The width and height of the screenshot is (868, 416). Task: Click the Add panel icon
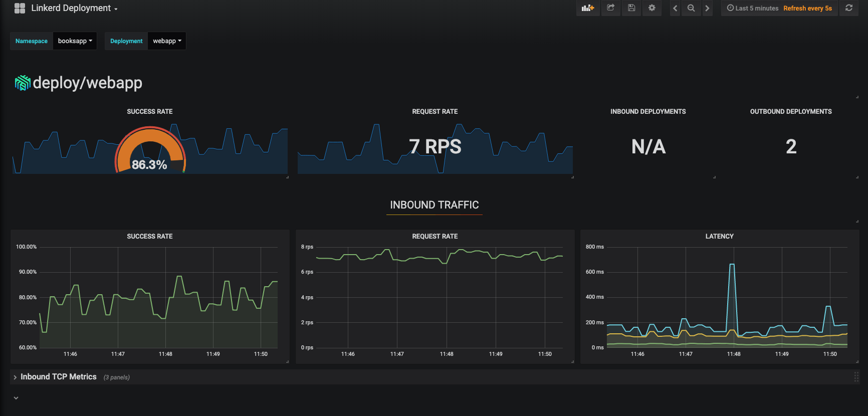coord(587,8)
